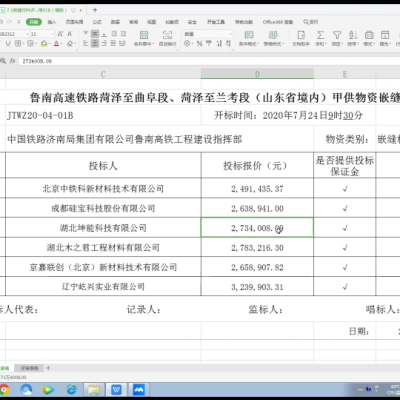Click the increase decimal places icon
This screenshot has width=400, height=400.
219,43
